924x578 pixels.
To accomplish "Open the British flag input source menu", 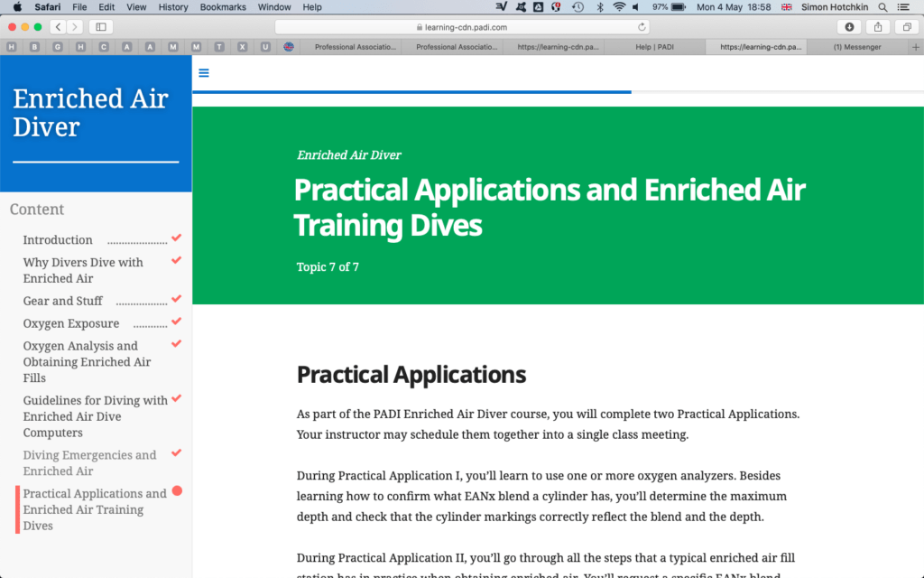I will (x=786, y=7).
